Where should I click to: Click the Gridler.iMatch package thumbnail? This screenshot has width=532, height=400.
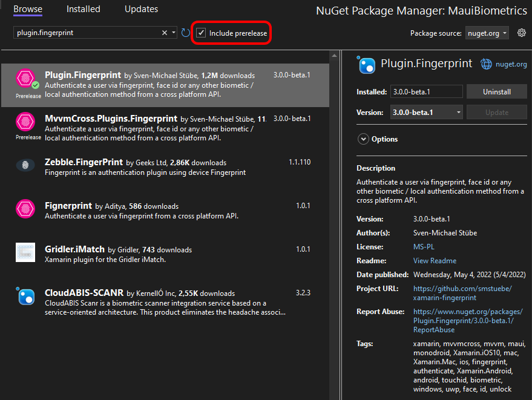tap(25, 252)
